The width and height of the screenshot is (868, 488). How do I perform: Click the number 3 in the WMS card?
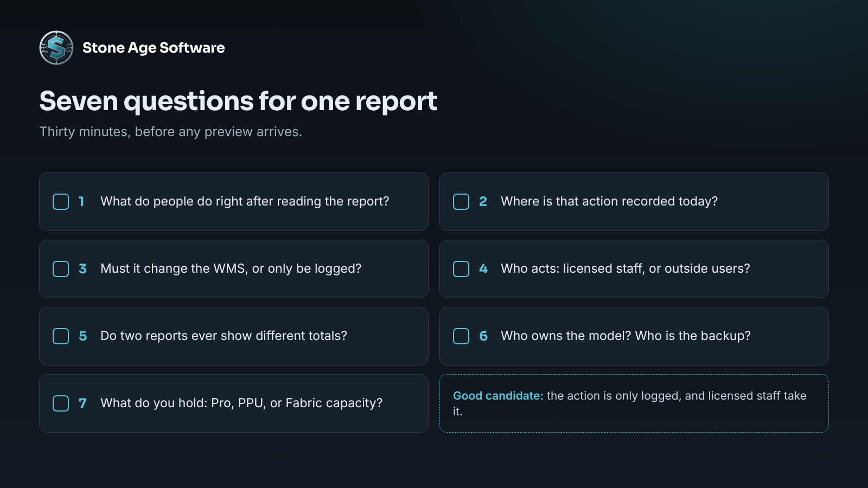(x=82, y=269)
